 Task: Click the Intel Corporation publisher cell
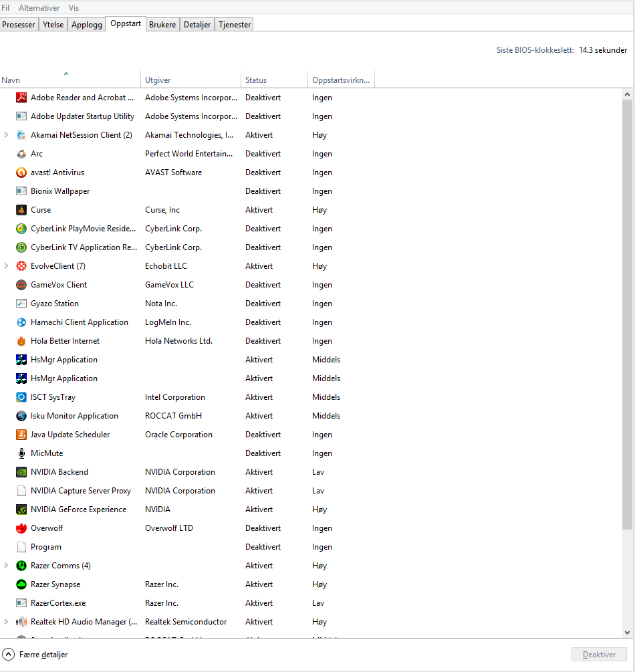[x=175, y=397]
